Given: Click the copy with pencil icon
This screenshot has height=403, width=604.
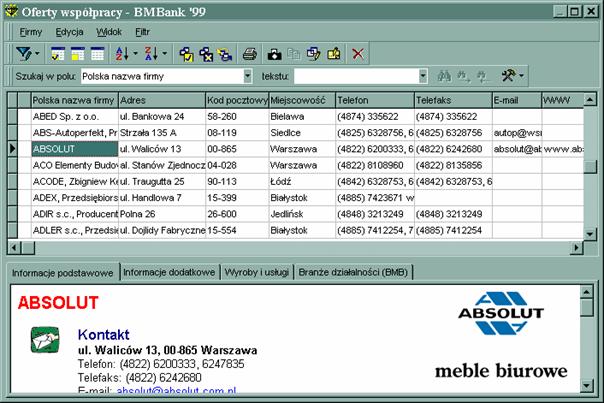Looking at the screenshot, I should (314, 54).
